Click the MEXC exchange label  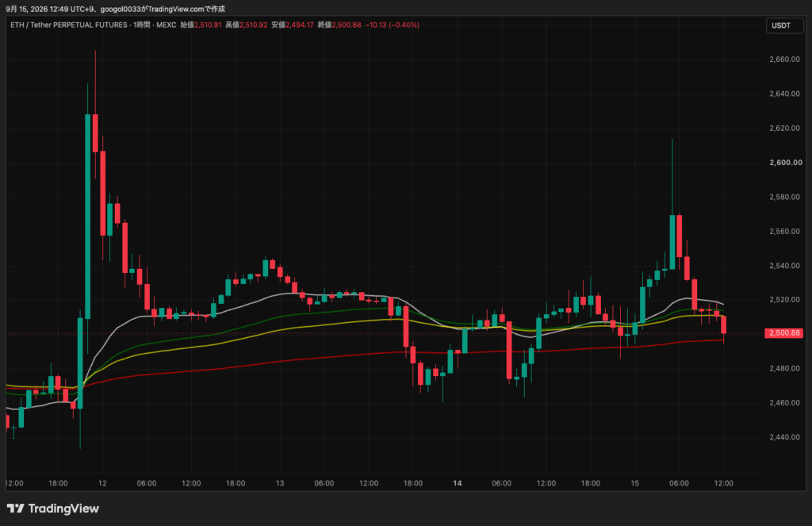[167, 25]
